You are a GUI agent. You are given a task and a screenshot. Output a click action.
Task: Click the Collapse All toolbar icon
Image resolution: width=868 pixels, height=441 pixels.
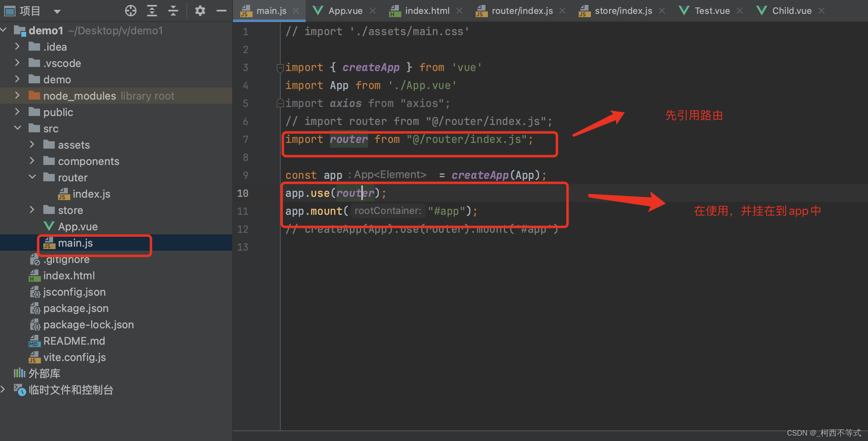173,11
